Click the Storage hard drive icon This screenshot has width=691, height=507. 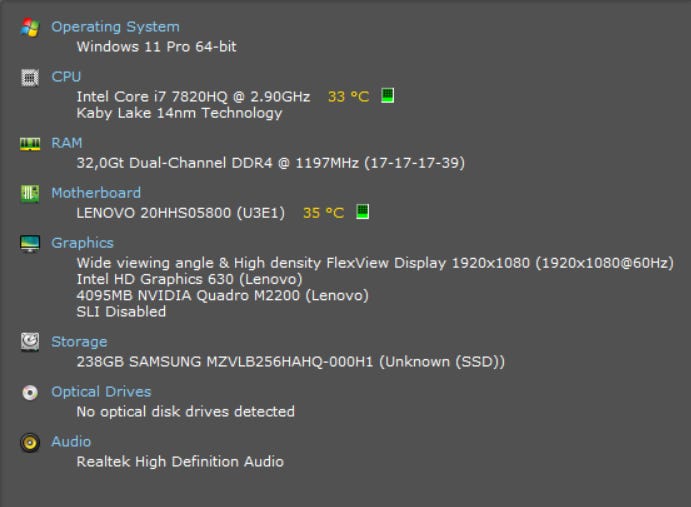pos(30,342)
